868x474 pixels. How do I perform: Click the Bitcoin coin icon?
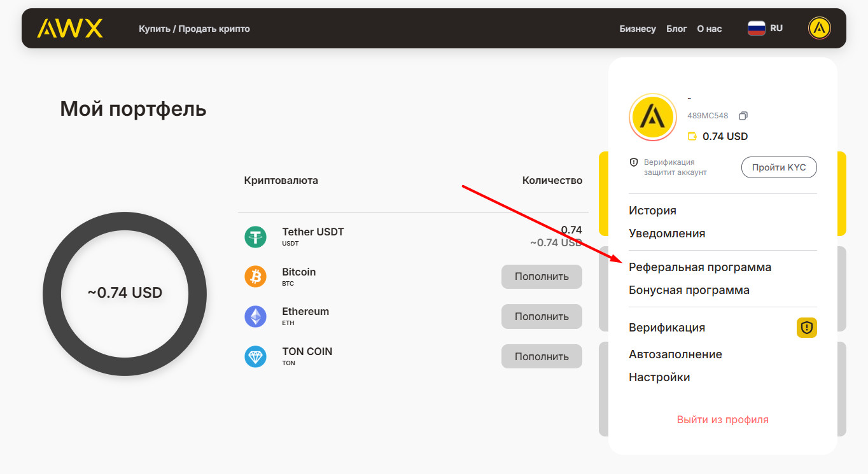255,277
